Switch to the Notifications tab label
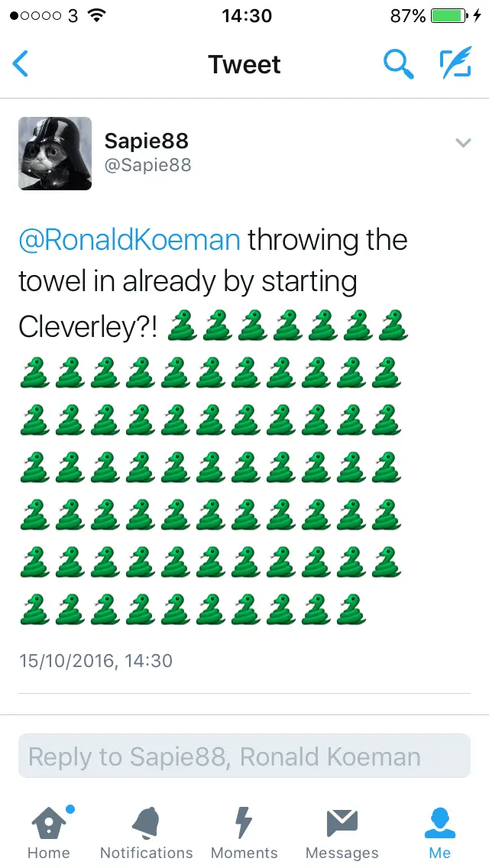The height and width of the screenshot is (868, 489). click(147, 853)
